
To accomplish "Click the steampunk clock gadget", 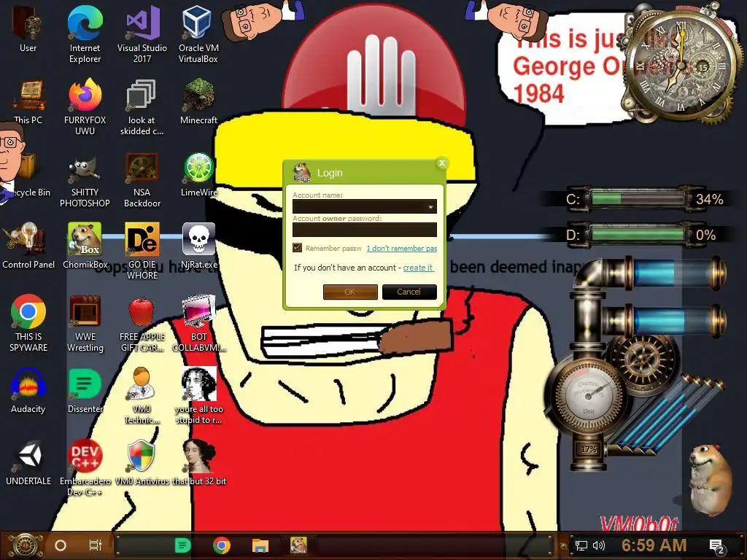I will pyautogui.click(x=681, y=64).
